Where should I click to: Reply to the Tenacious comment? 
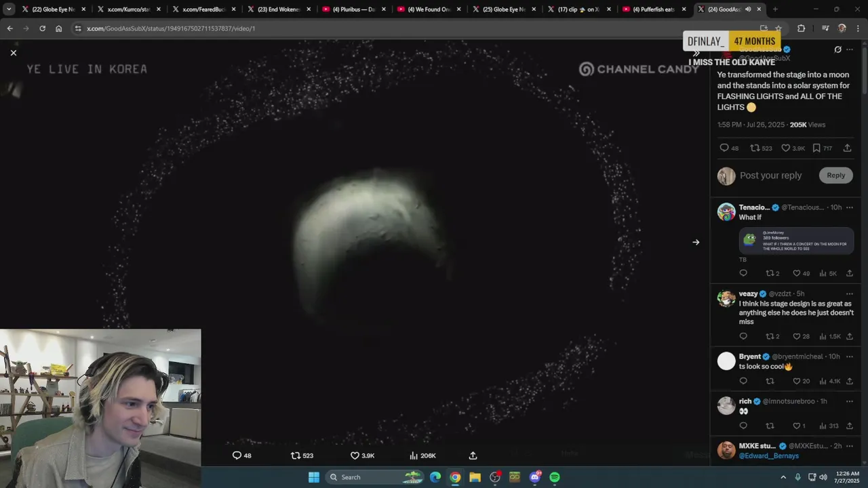click(x=743, y=273)
